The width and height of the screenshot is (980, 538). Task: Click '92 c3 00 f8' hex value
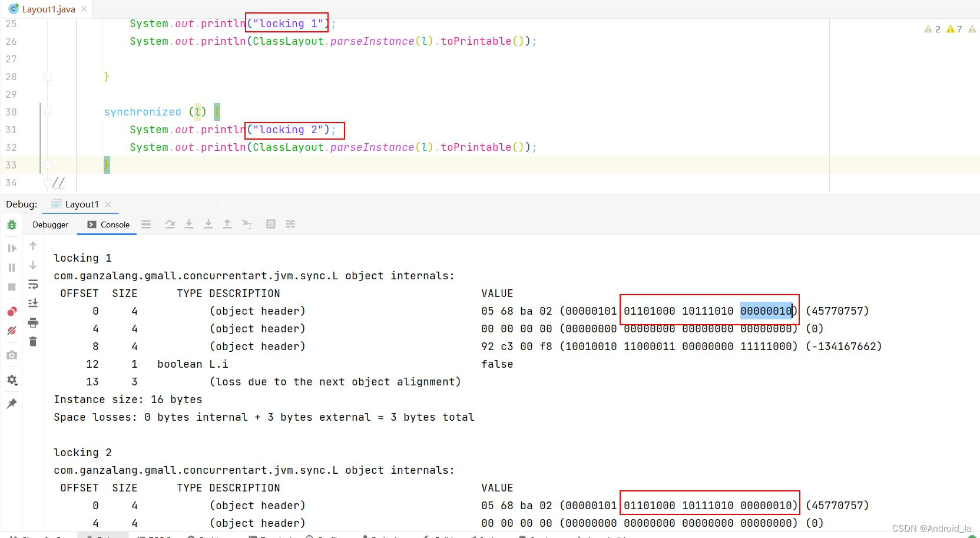coord(517,346)
